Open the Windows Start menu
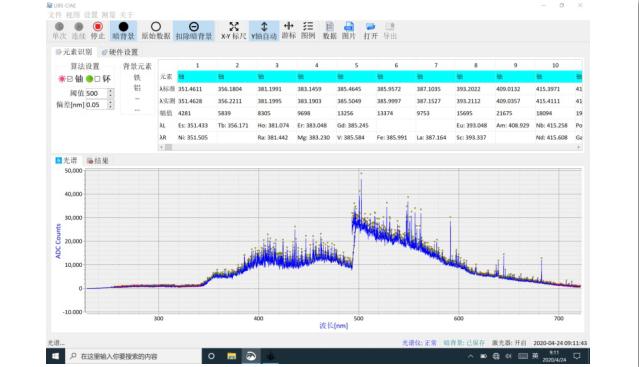This screenshot has width=639, height=367. point(55,356)
